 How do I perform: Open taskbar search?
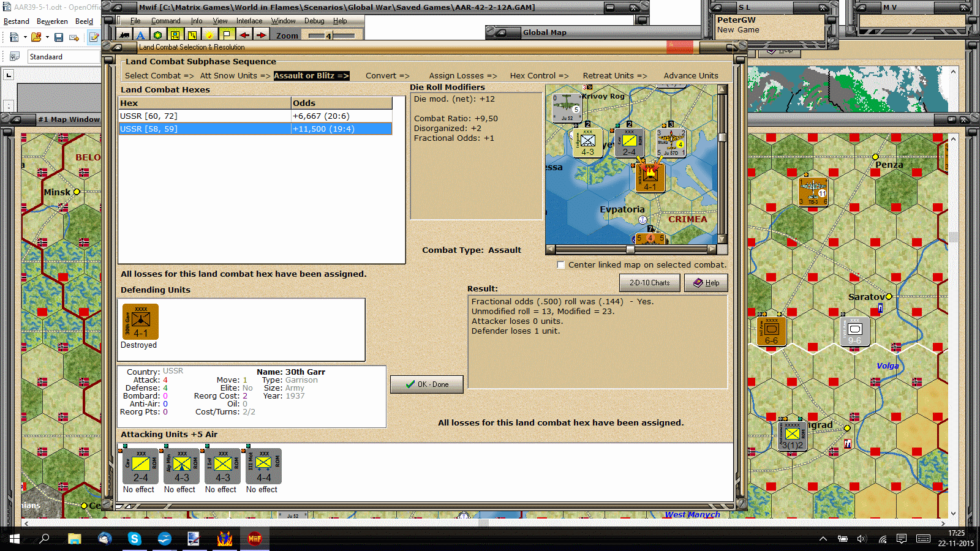click(x=45, y=539)
